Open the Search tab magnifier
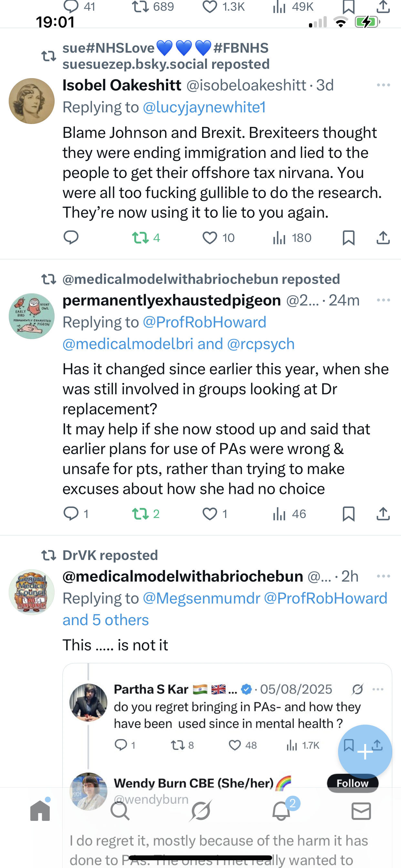 click(120, 811)
